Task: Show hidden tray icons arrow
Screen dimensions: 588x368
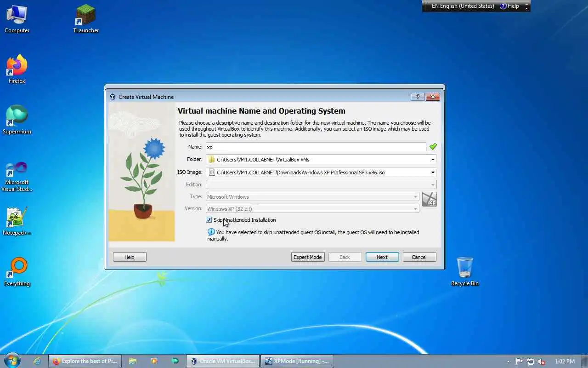Action: point(508,362)
